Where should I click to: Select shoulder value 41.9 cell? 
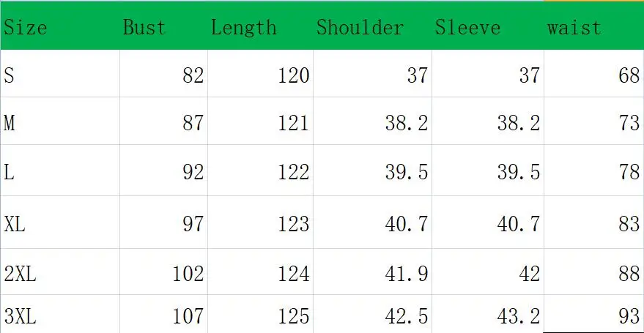coord(372,272)
